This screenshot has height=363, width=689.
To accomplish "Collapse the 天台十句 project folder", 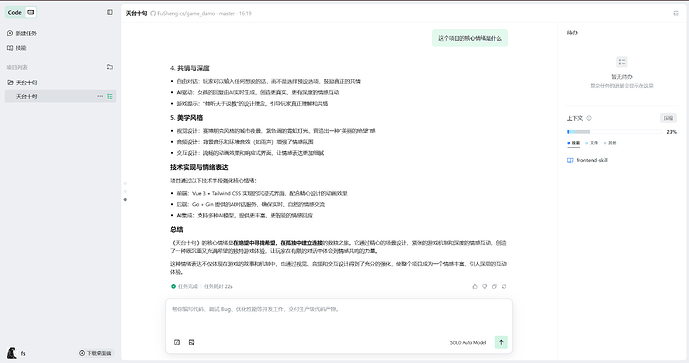I will [x=22, y=83].
